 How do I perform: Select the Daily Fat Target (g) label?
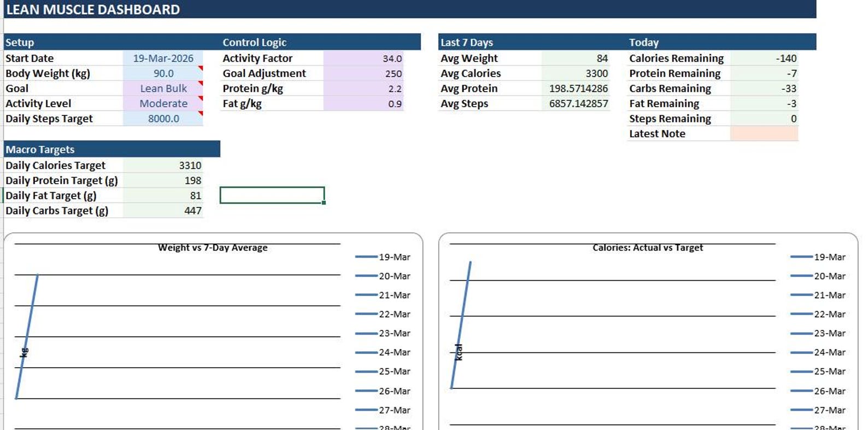click(51, 195)
